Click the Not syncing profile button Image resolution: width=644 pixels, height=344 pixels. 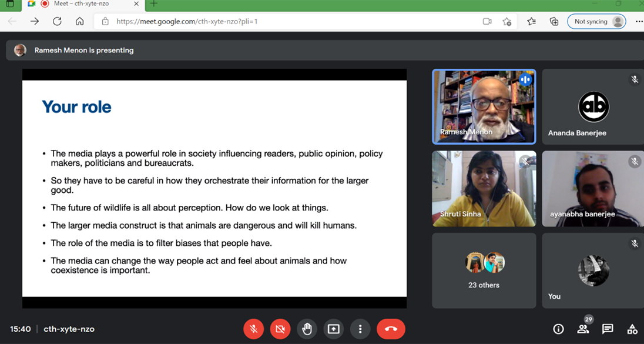(596, 21)
